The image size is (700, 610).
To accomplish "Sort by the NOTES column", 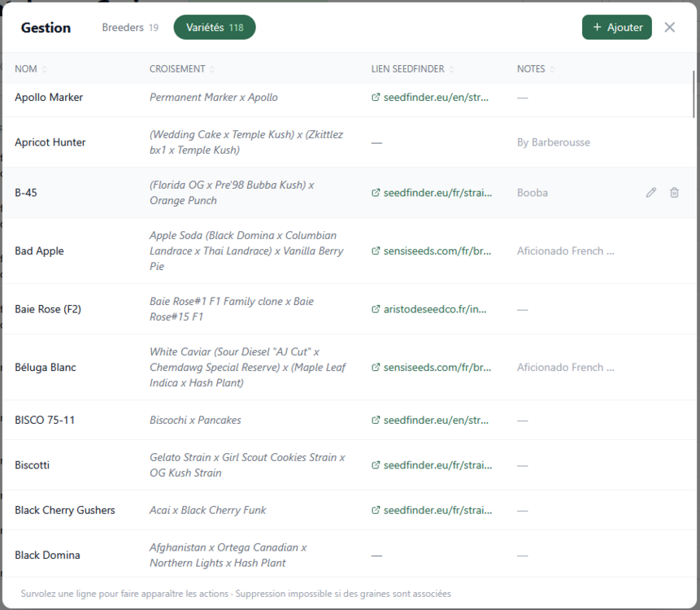I will tap(536, 69).
